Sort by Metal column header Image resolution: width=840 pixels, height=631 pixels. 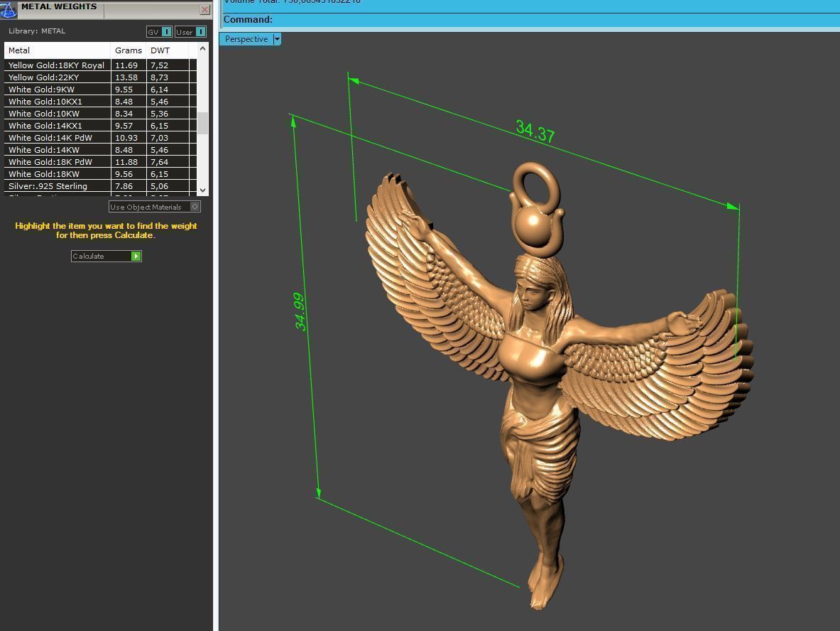point(58,50)
